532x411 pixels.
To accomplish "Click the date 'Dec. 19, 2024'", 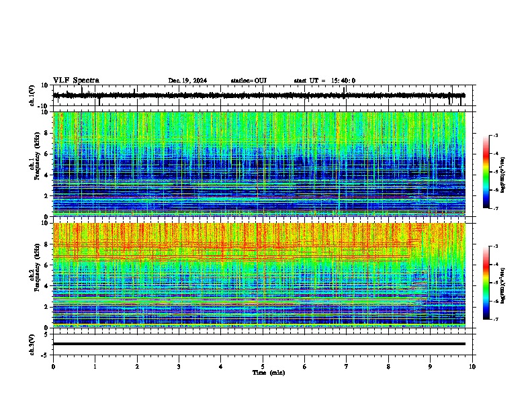I will (187, 81).
